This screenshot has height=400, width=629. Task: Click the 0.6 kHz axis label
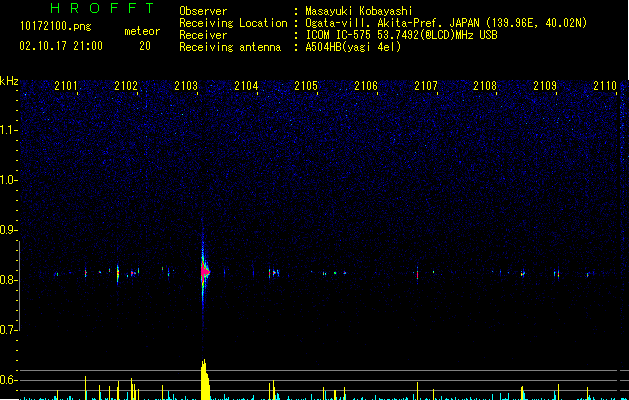[x=8, y=380]
